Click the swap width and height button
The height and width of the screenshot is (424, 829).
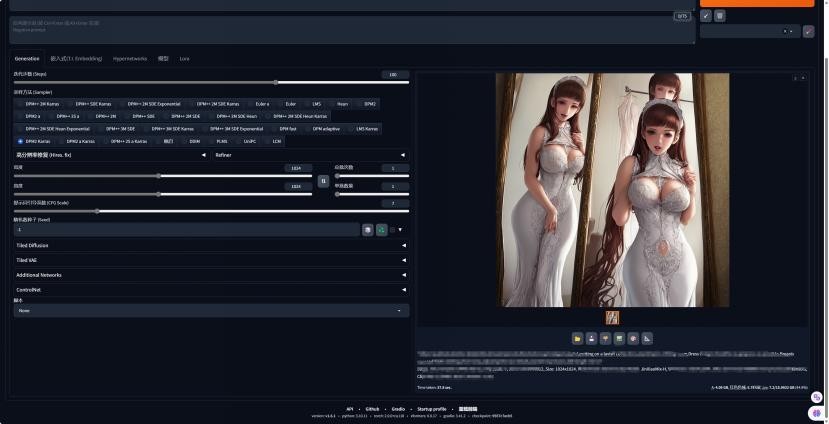[x=322, y=181]
